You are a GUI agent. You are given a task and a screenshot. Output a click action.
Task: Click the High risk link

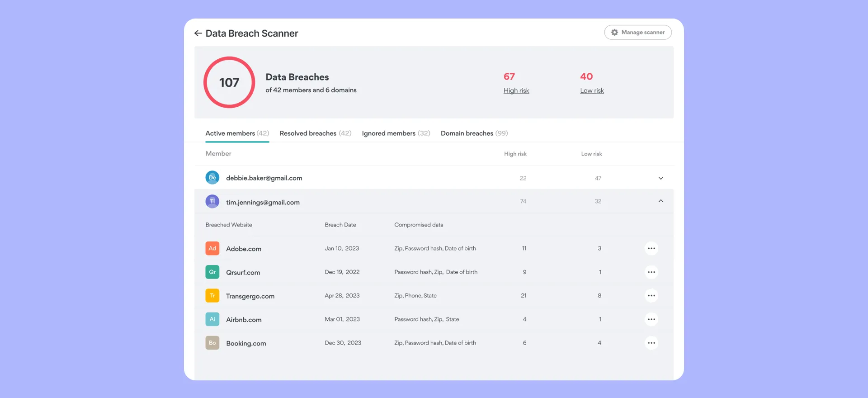pos(516,90)
